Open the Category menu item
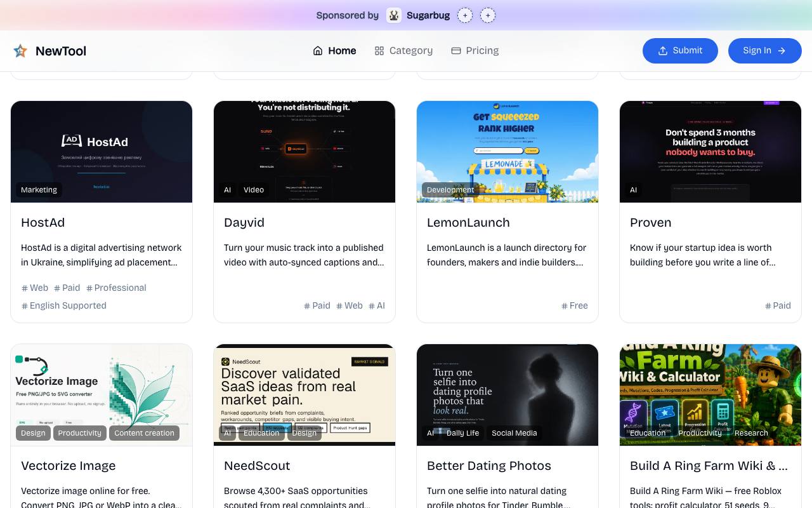The width and height of the screenshot is (812, 508). 403,51
